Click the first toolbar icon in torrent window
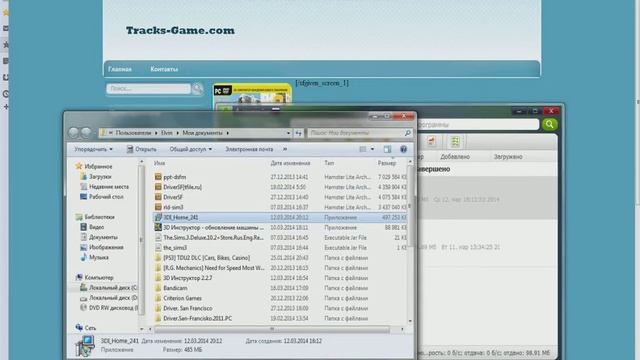The image size is (640, 360). point(431,142)
